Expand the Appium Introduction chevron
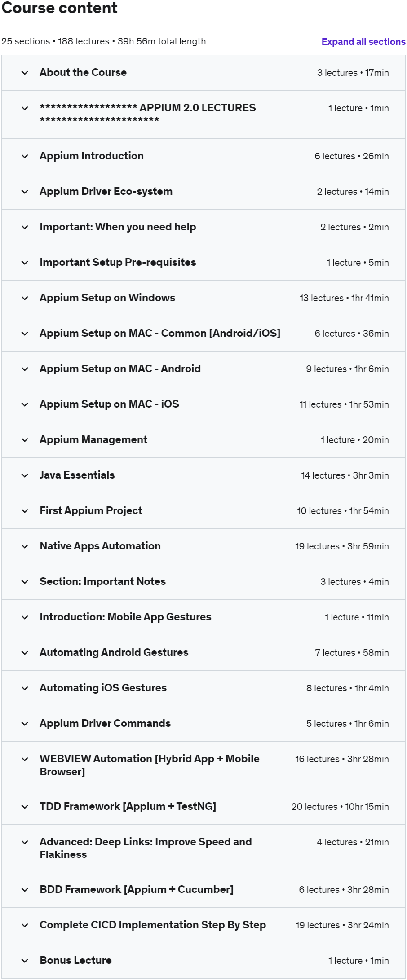 (25, 156)
